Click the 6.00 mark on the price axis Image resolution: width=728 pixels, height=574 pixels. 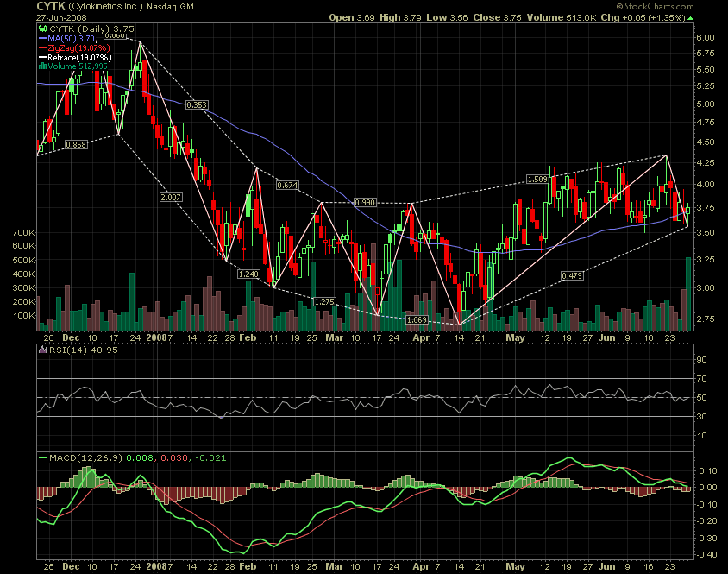706,38
